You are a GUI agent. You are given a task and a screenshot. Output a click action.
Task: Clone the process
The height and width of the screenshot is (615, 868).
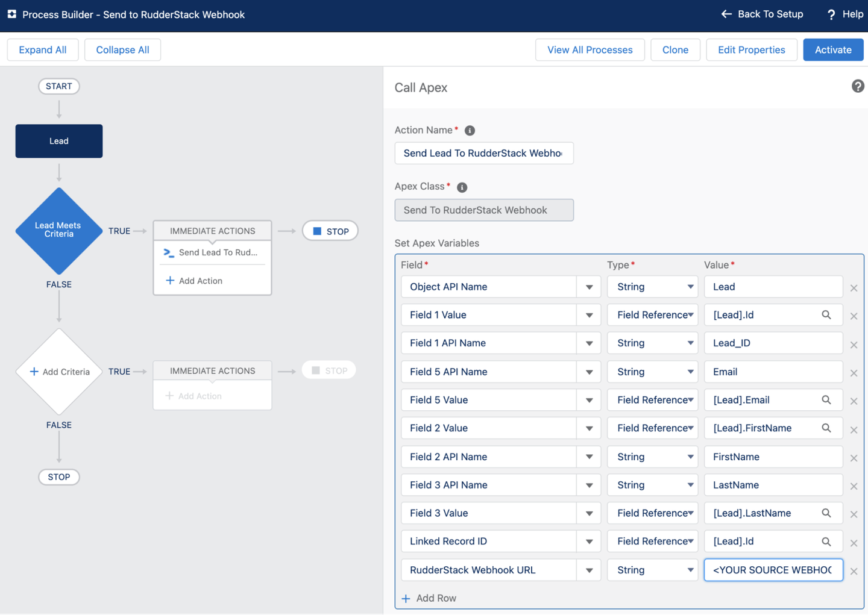675,49
